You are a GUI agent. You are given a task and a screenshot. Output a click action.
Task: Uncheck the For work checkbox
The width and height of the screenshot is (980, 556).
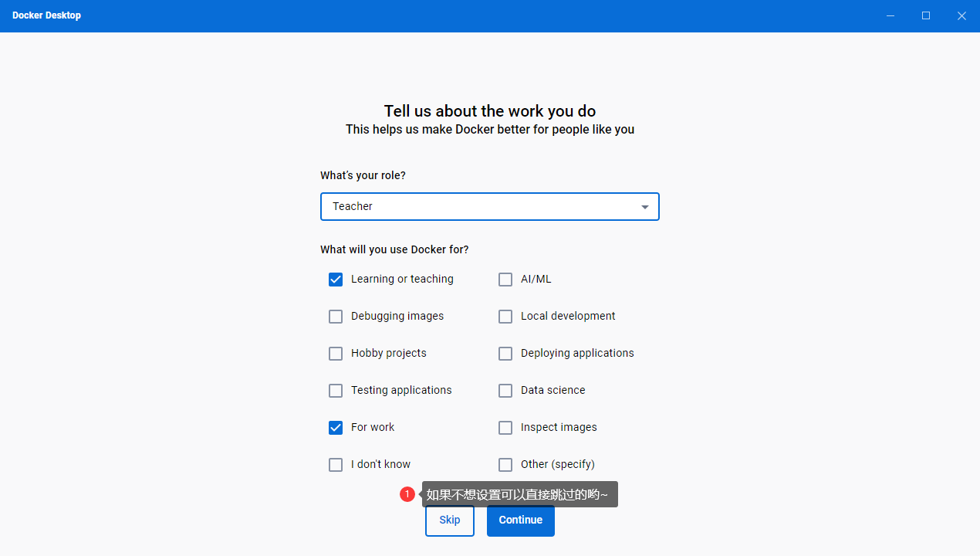(336, 428)
